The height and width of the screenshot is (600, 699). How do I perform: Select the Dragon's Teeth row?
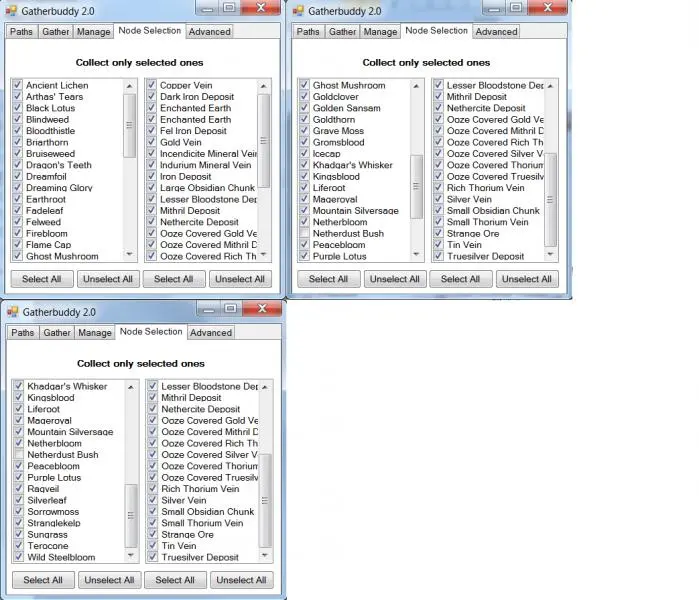67,165
